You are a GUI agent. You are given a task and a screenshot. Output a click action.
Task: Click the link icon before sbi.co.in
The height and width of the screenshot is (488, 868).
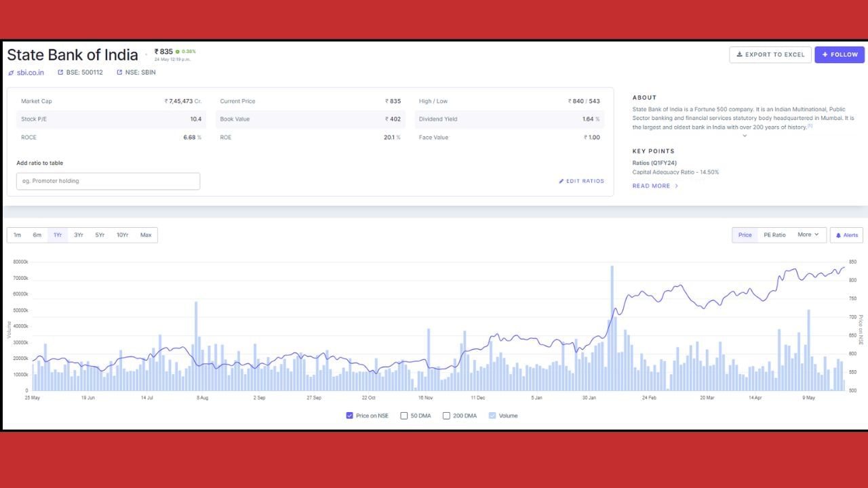click(x=11, y=73)
